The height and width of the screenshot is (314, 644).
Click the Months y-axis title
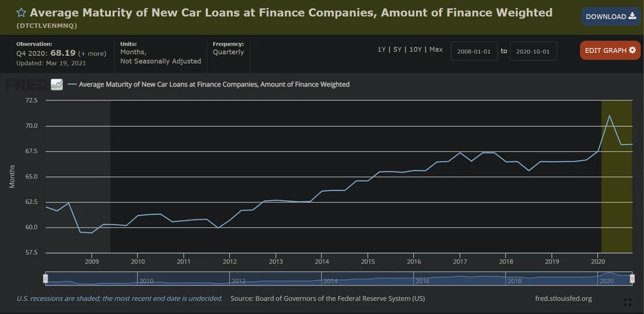click(x=12, y=177)
